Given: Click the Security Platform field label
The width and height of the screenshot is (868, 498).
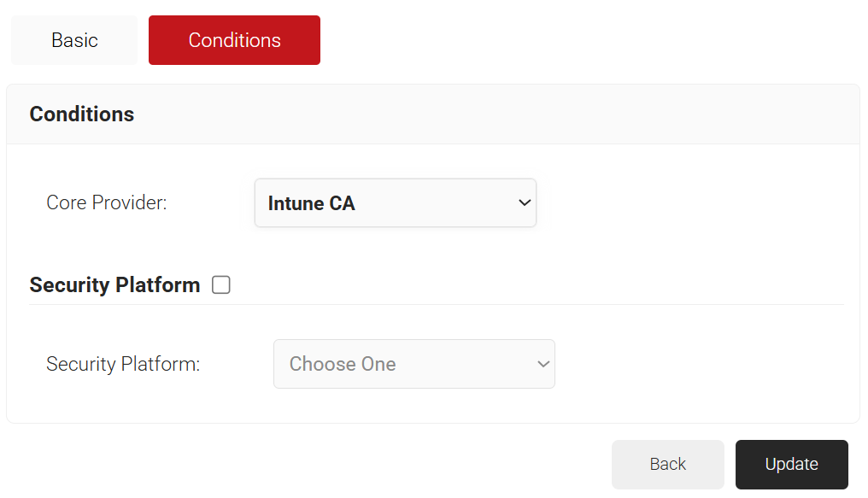Looking at the screenshot, I should coord(123,364).
